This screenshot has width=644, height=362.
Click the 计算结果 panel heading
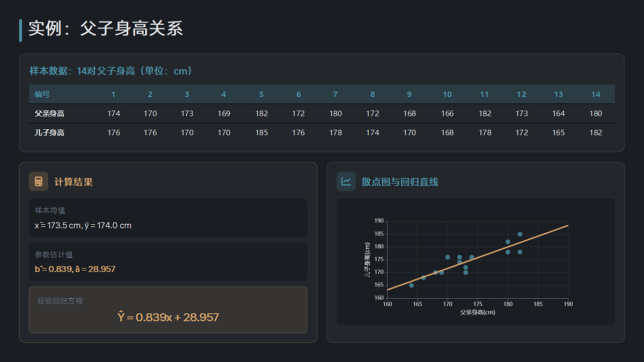coord(74,182)
